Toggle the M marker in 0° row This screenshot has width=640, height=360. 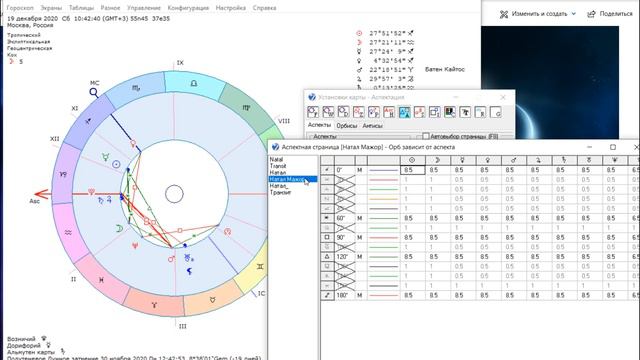pos(360,170)
